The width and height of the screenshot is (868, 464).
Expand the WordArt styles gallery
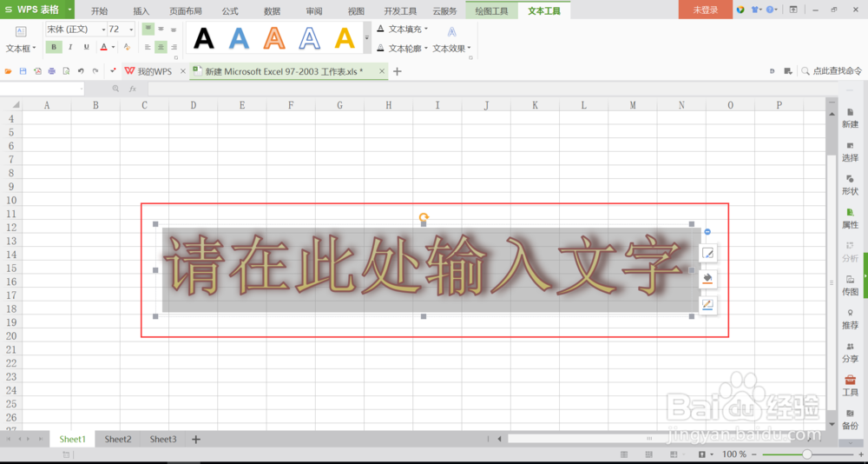(366, 37)
